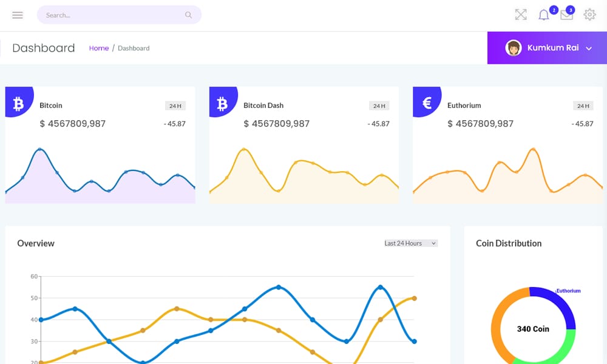Open the settings gear icon
This screenshot has width=607, height=364.
coord(589,14)
